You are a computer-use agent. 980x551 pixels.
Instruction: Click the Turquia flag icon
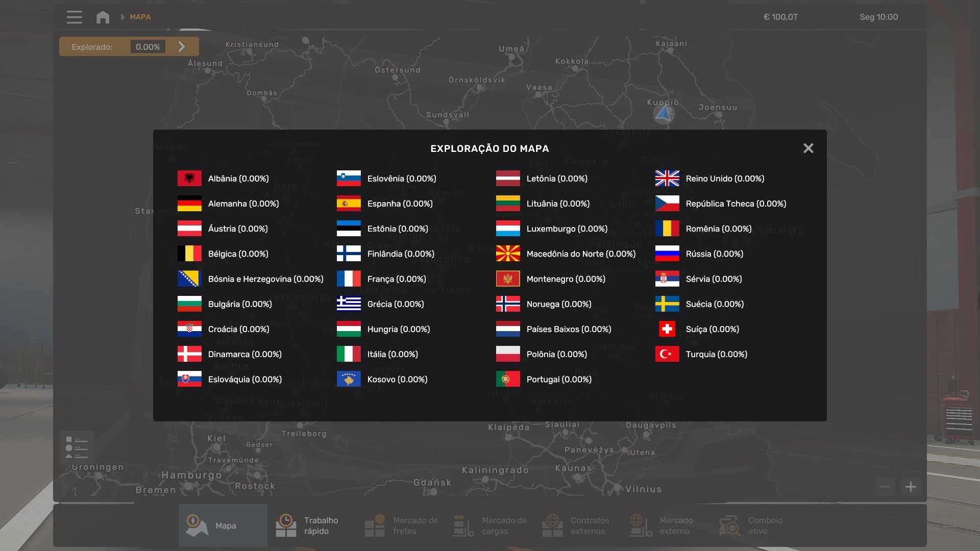coord(667,354)
